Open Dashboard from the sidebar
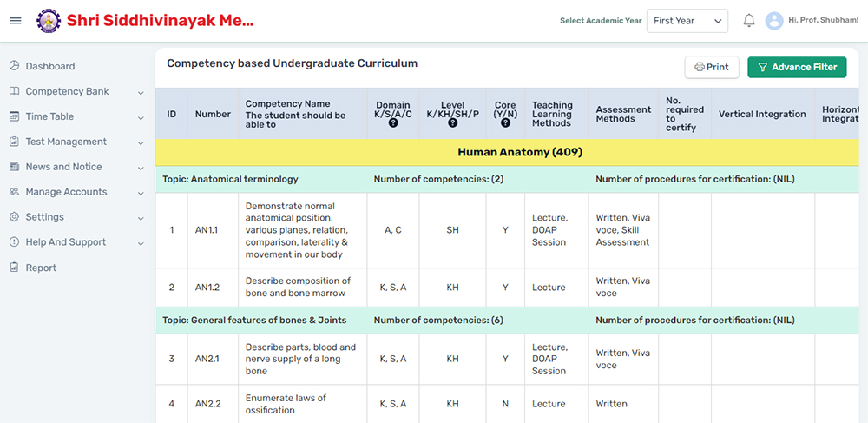This screenshot has width=868, height=423. point(50,66)
